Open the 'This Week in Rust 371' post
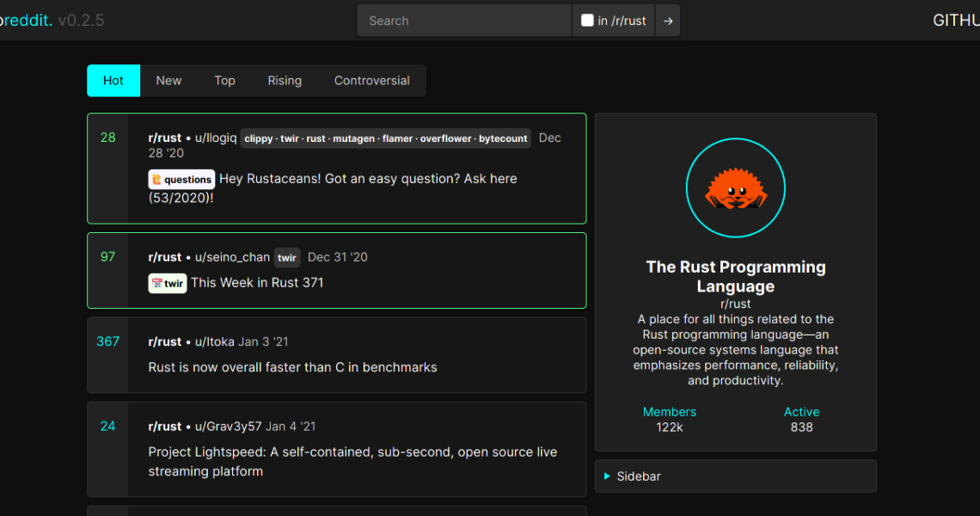 click(x=257, y=283)
